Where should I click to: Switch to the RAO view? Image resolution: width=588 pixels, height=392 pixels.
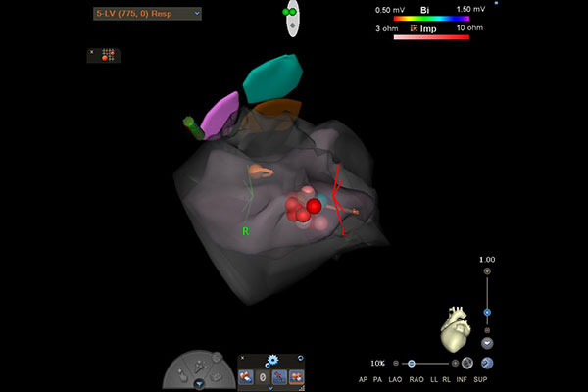[415, 377]
